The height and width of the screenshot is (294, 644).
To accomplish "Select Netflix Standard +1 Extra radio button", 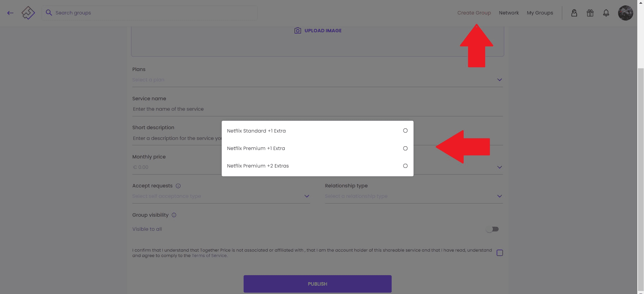I will (405, 131).
